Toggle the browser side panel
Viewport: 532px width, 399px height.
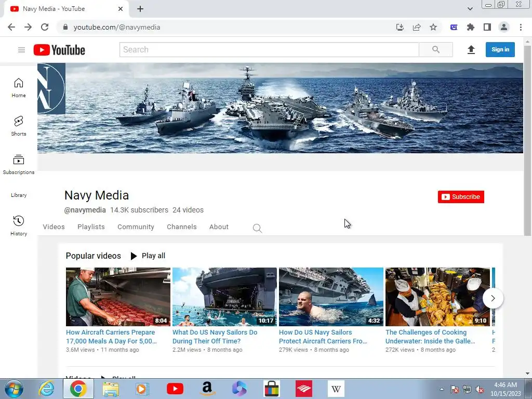pyautogui.click(x=487, y=27)
